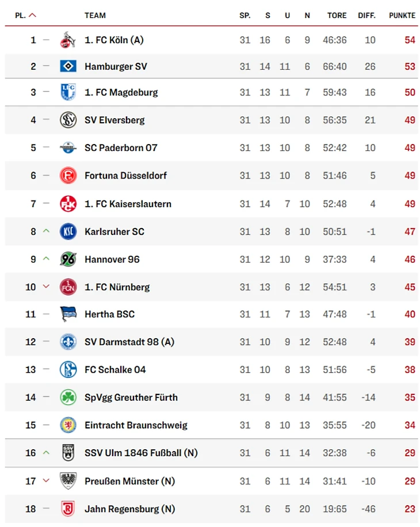Open the 1. FC Magdeburg team link
Viewport: 420px width, 527px height.
(x=121, y=92)
